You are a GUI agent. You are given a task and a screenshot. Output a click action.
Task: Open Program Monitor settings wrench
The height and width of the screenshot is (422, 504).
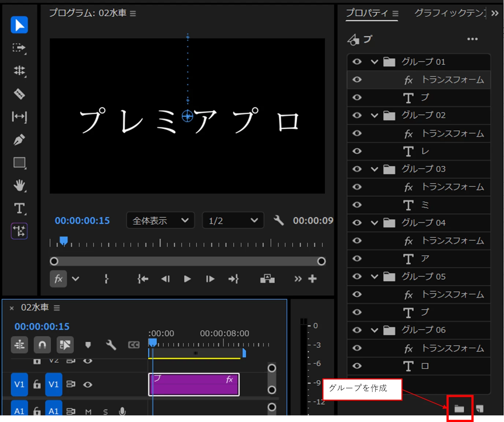tap(279, 220)
